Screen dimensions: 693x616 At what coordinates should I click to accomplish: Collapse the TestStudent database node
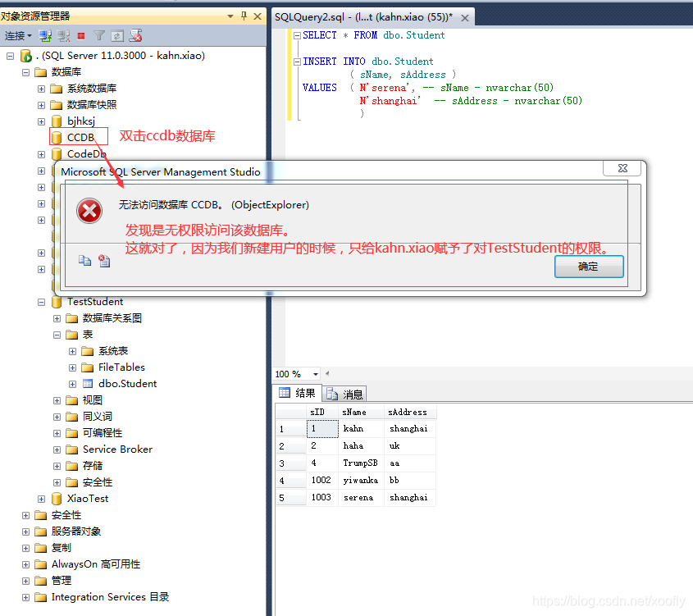(x=41, y=302)
